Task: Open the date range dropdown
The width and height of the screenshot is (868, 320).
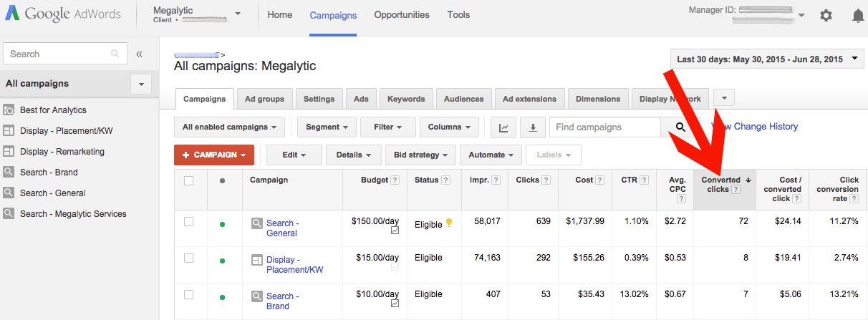Action: point(766,59)
